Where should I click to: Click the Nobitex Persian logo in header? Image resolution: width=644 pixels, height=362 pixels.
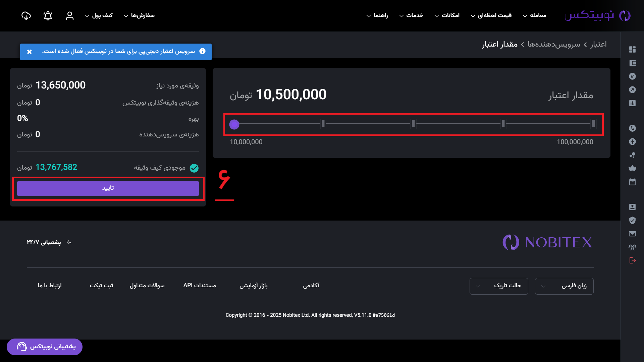coord(597,15)
